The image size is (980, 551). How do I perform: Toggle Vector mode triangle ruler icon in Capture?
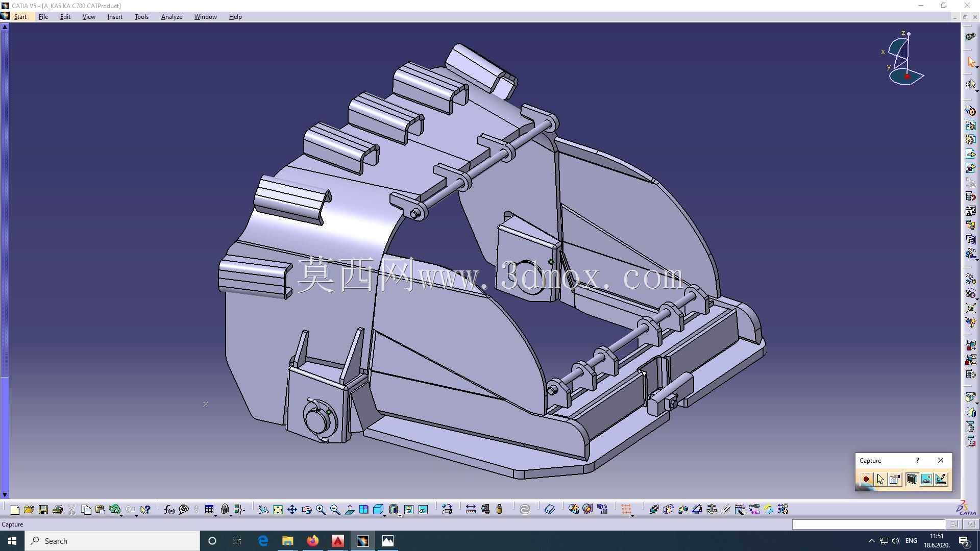(x=941, y=479)
